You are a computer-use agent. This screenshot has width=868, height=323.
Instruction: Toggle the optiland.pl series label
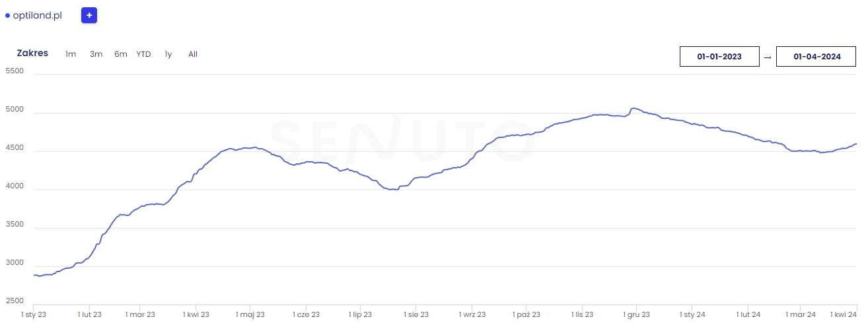click(37, 15)
